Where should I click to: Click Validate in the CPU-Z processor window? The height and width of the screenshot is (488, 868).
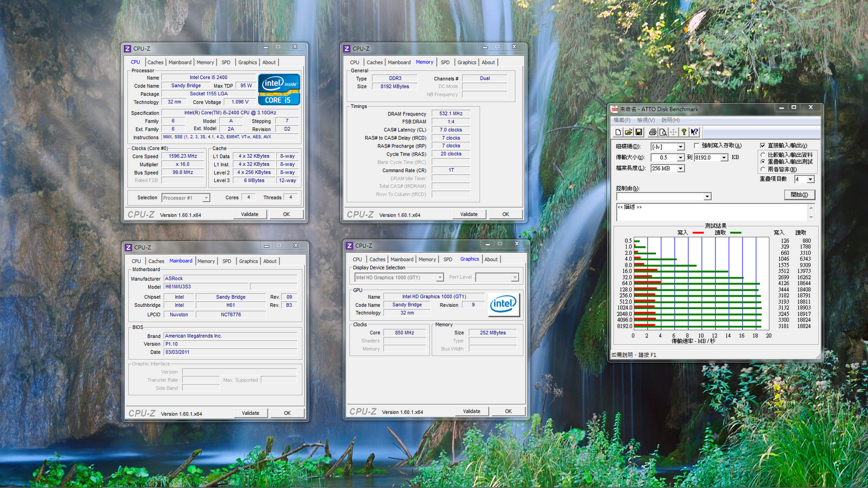click(x=250, y=215)
